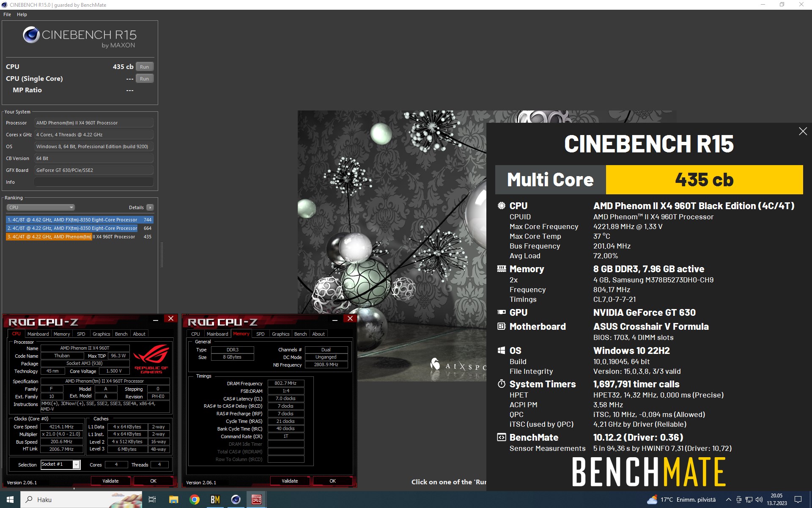This screenshot has height=508, width=812.
Task: Open Bench tab in left CPU-Z window
Action: click(121, 334)
